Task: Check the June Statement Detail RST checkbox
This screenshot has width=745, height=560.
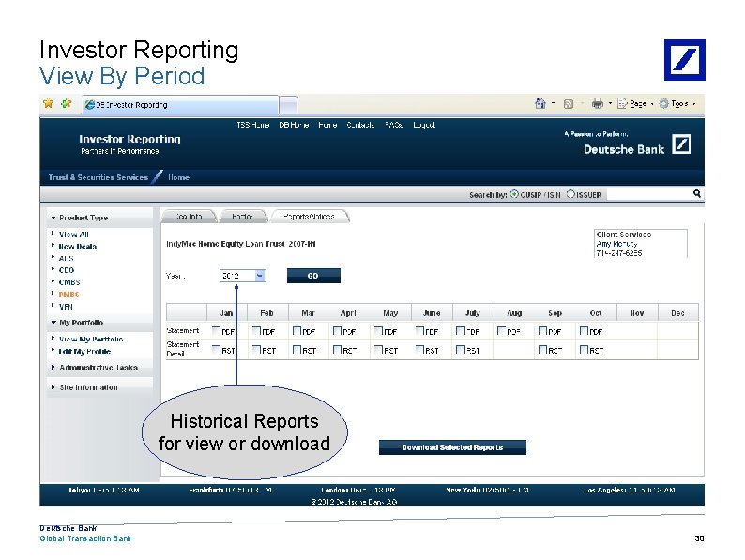Action: pos(420,350)
